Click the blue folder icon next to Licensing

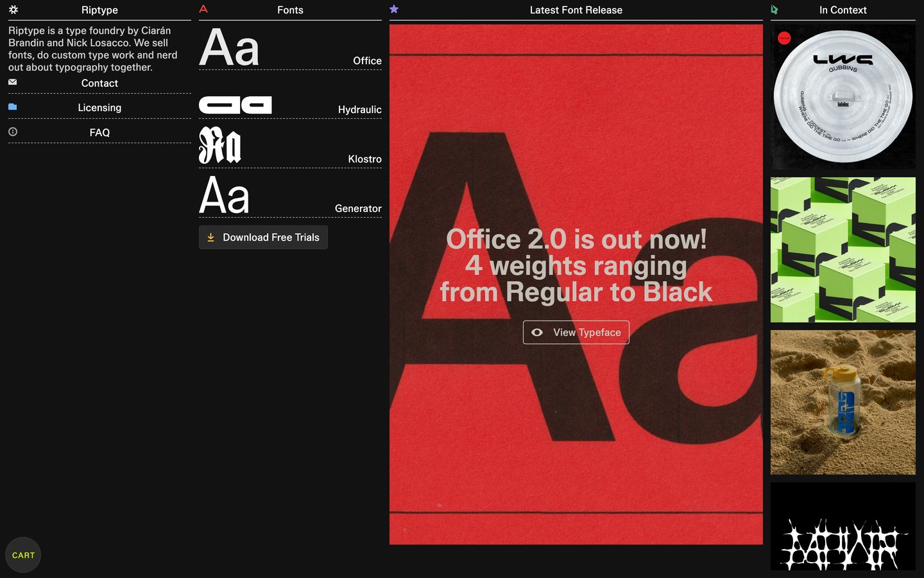[13, 107]
